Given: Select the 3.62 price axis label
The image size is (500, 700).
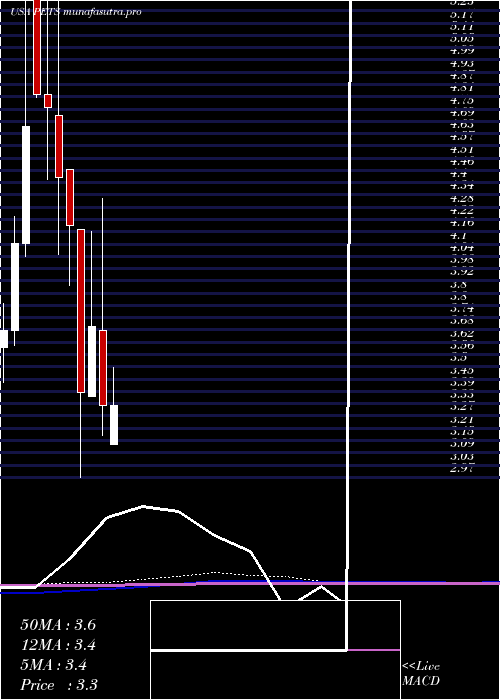Looking at the screenshot, I should [462, 333].
